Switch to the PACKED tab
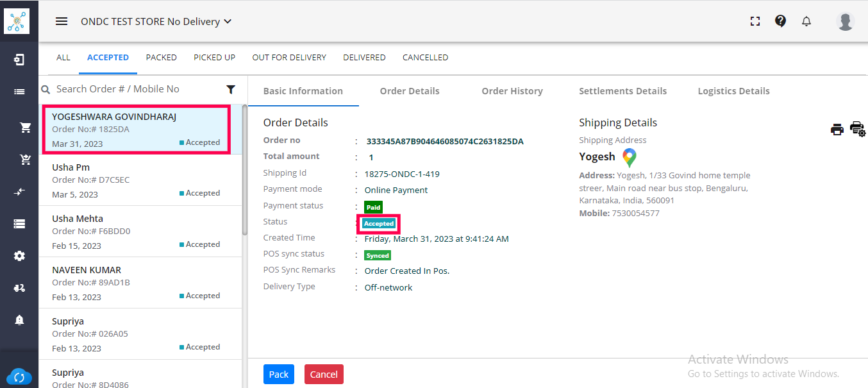 tap(161, 57)
